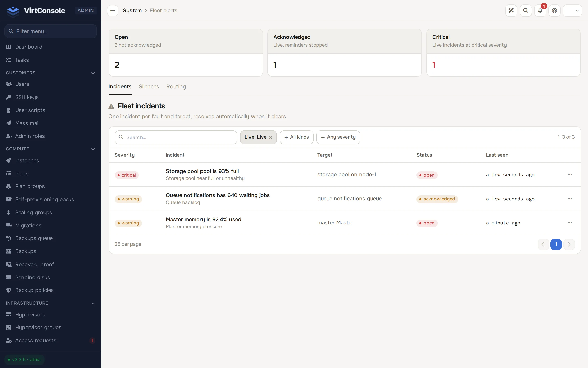Image resolution: width=588 pixels, height=368 pixels.
Task: Open row actions for Storage pool incident
Action: pyautogui.click(x=570, y=175)
